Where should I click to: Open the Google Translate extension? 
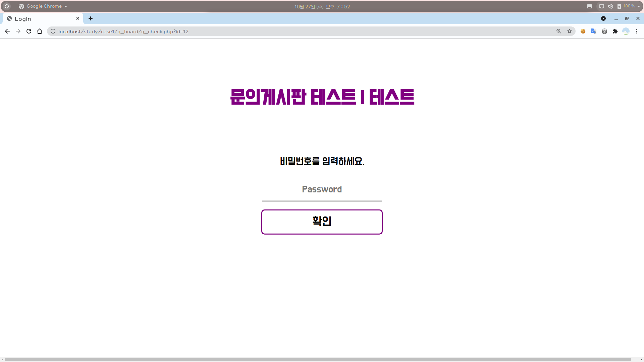click(x=594, y=31)
